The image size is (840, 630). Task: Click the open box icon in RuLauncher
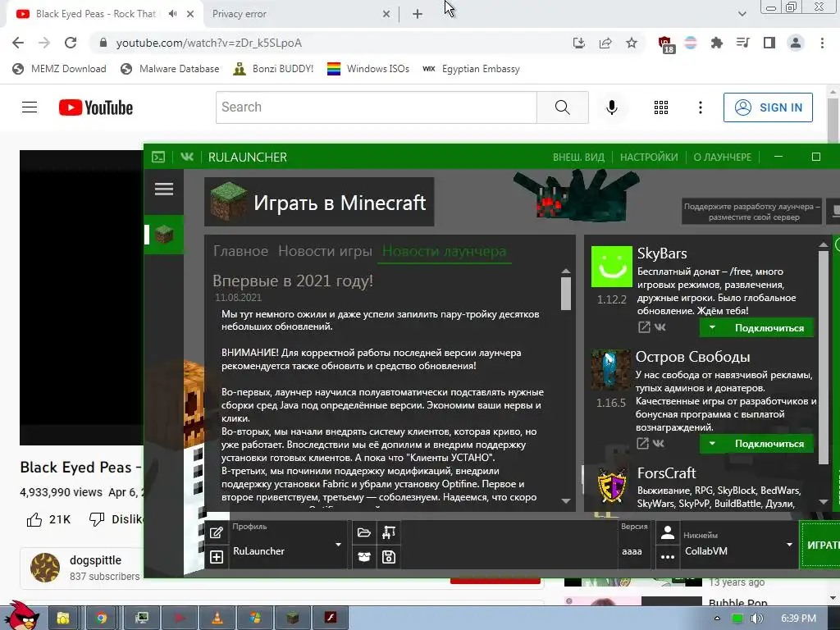363,557
